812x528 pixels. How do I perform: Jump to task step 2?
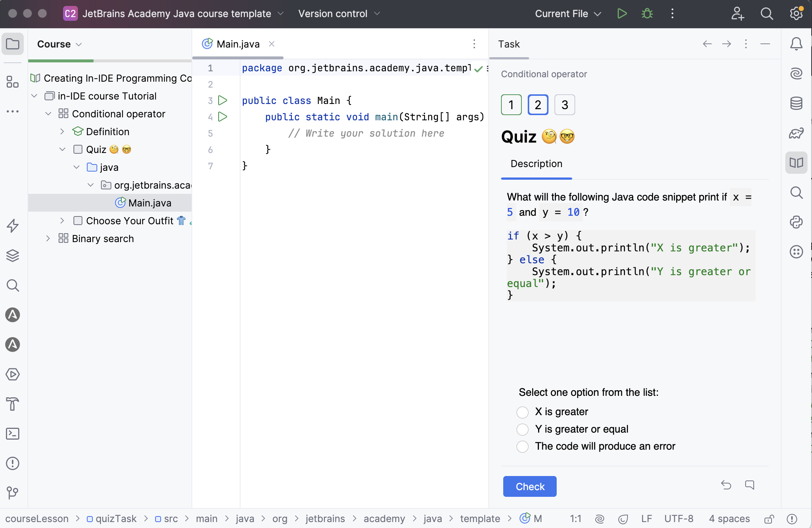538,105
